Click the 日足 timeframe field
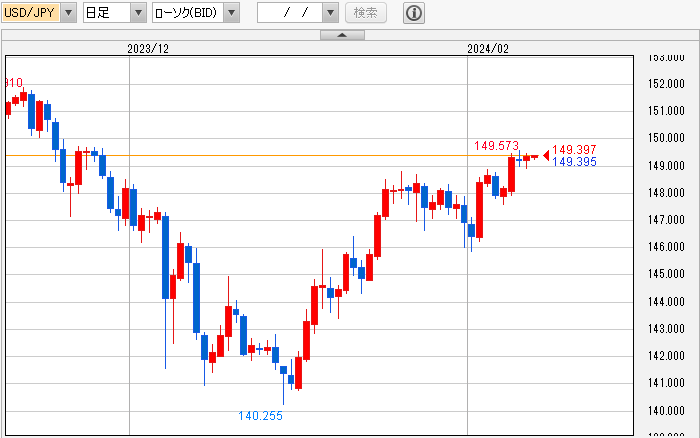This screenshot has height=438, width=700. click(x=107, y=13)
